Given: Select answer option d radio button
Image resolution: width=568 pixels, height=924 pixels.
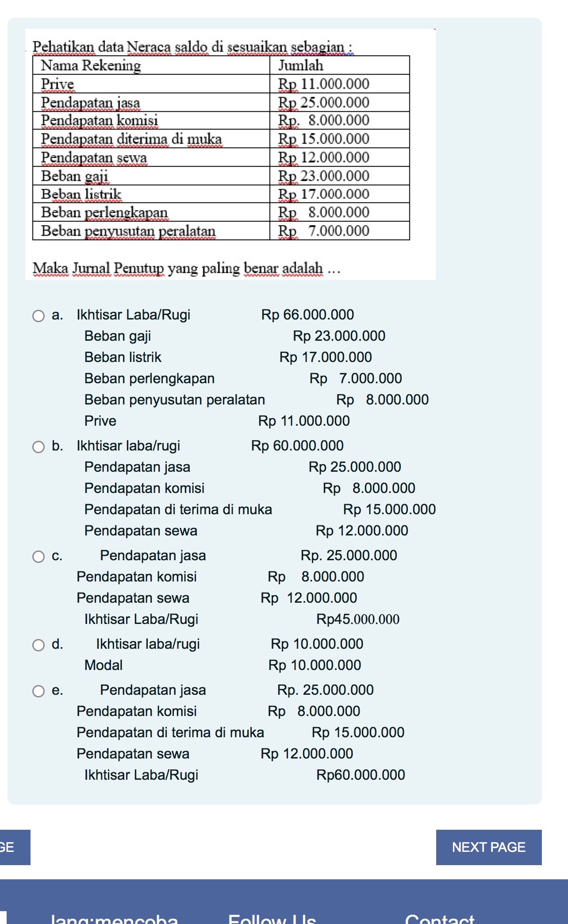Looking at the screenshot, I should tap(39, 645).
